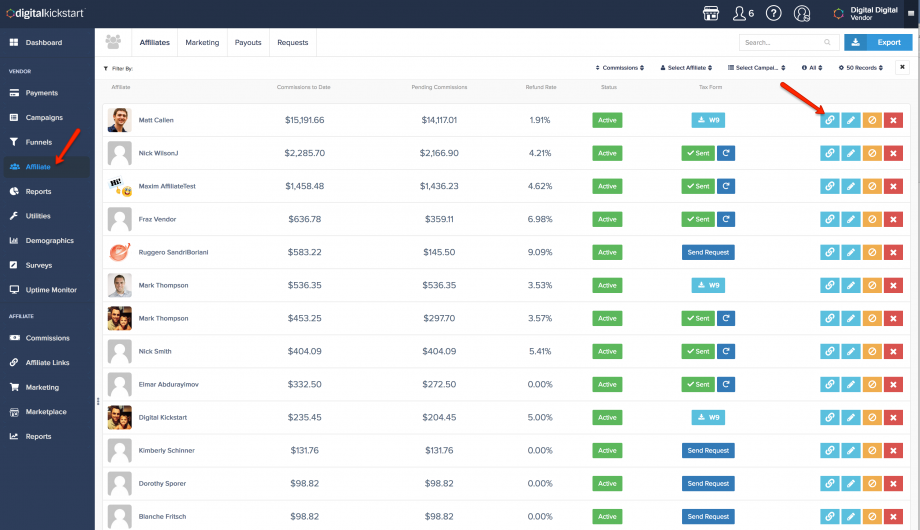920x530 pixels.
Task: Click the help question mark icon
Action: (773, 13)
